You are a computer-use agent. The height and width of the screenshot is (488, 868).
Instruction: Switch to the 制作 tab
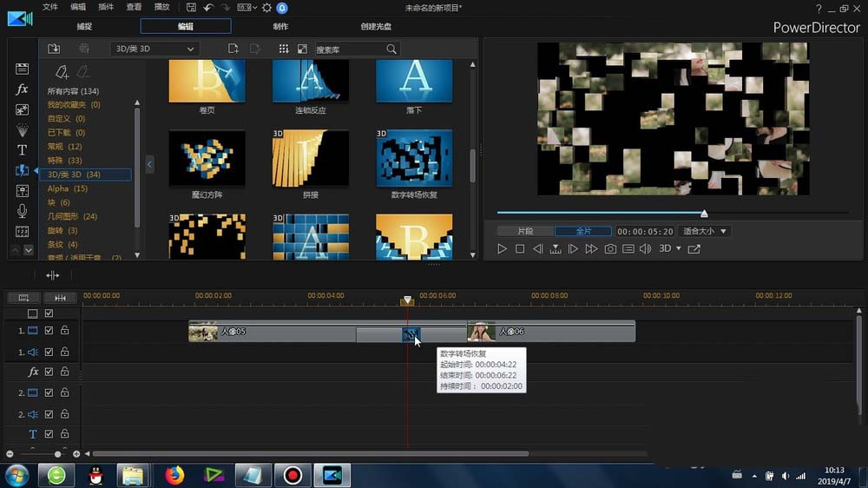click(x=280, y=26)
